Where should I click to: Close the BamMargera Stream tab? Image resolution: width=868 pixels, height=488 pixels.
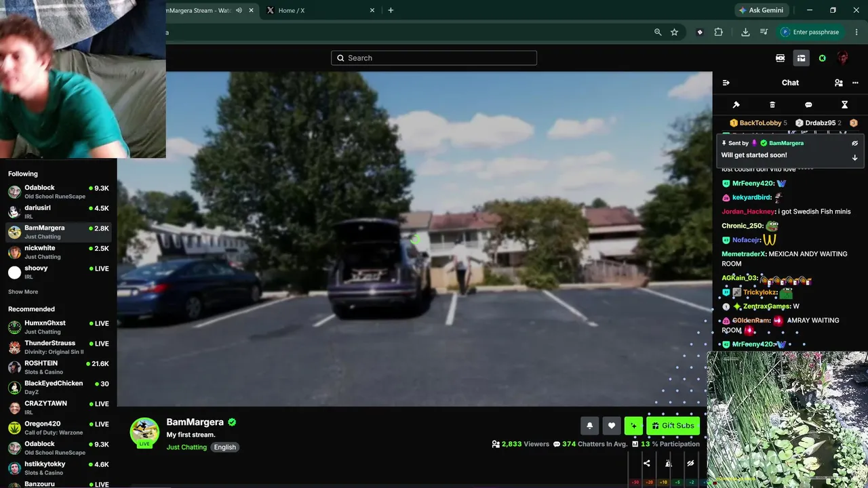(252, 10)
